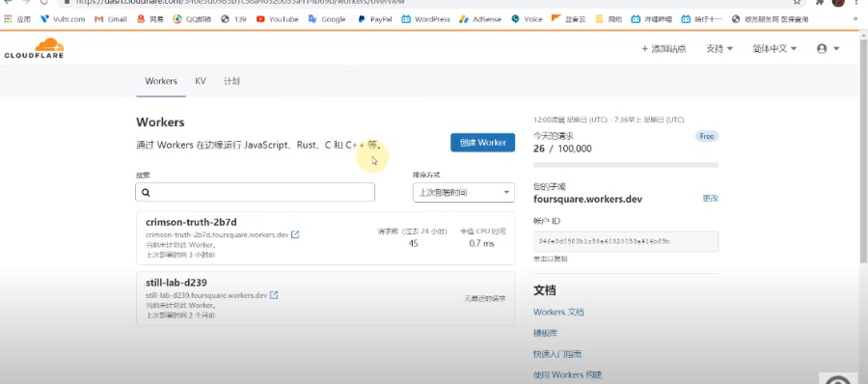Open still-lab-d239 URL external link icon
Image resolution: width=868 pixels, height=384 pixels.
(274, 295)
